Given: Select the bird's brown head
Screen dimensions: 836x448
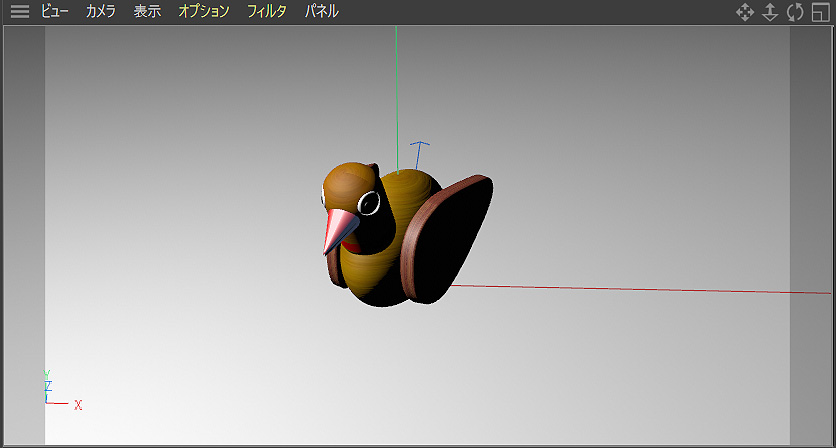Looking at the screenshot, I should pos(350,182).
